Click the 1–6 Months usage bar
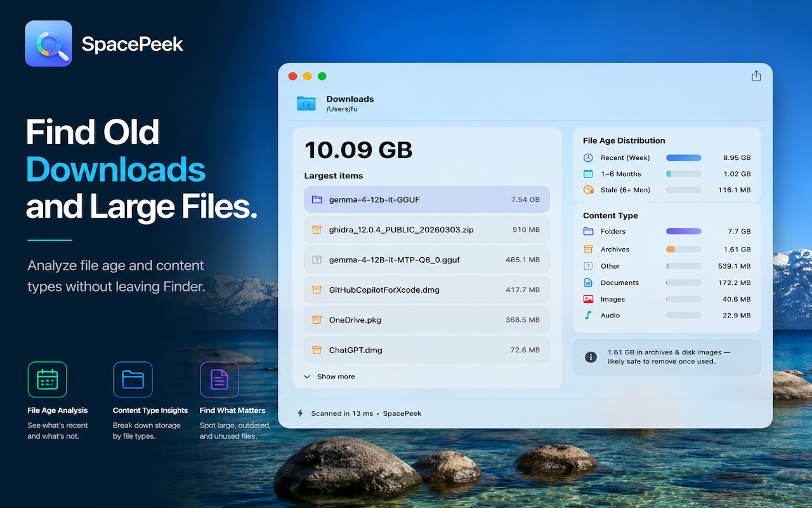The image size is (812, 508). point(684,174)
